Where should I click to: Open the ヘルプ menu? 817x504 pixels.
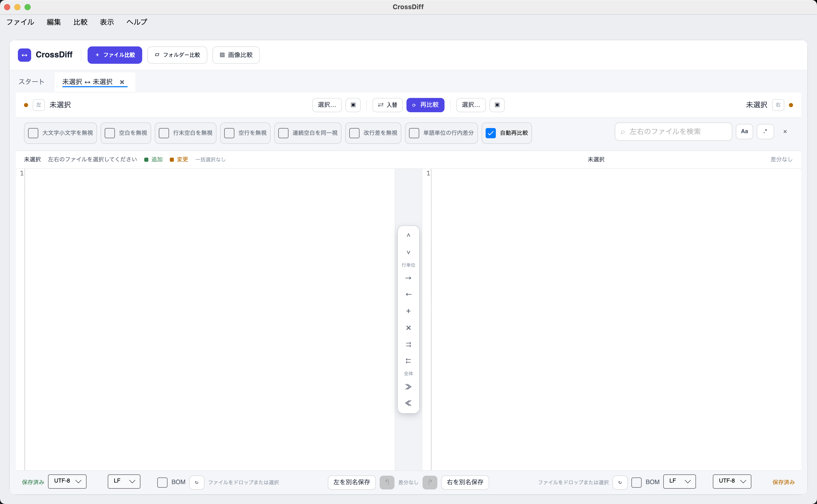(137, 22)
